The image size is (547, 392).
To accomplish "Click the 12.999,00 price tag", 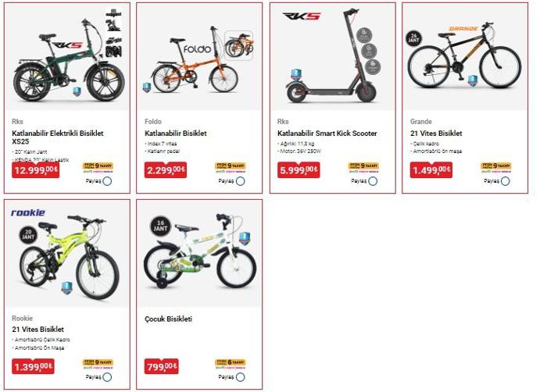I will tap(36, 170).
